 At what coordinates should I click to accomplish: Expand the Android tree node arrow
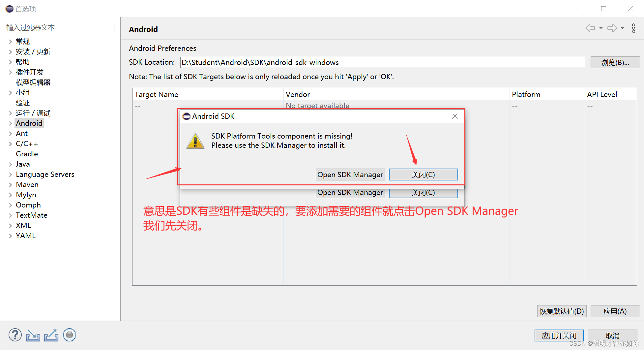10,123
